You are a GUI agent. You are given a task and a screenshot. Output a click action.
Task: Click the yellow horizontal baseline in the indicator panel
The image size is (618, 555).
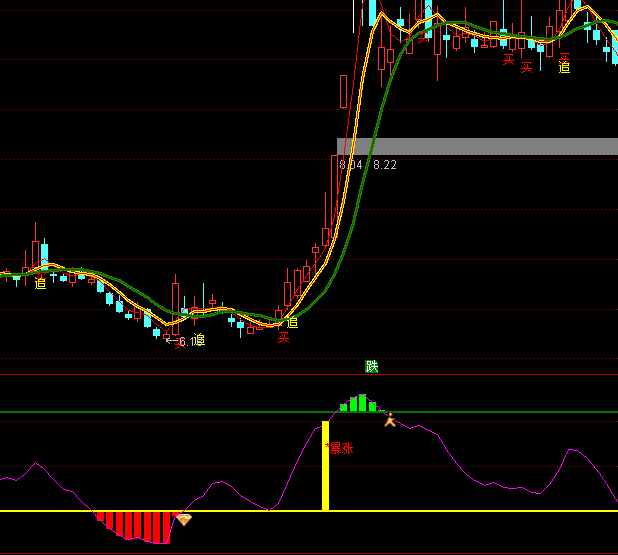point(450,511)
